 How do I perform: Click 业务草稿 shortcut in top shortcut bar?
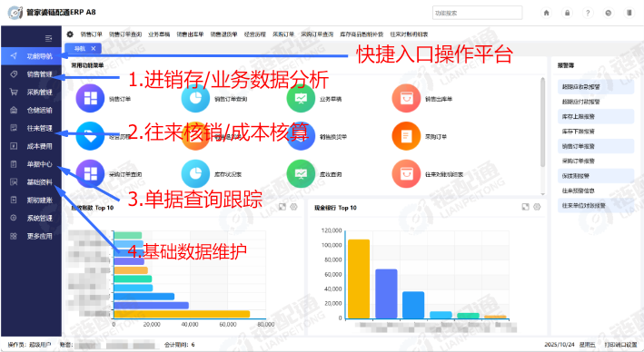pos(159,34)
